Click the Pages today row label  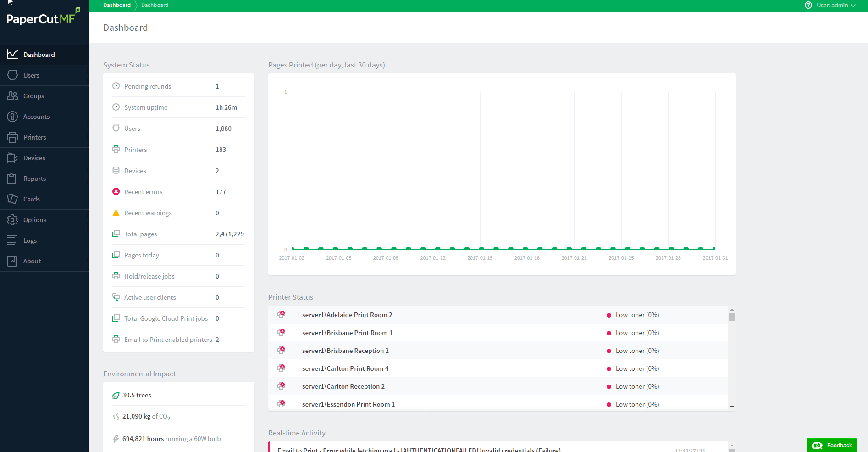142,255
